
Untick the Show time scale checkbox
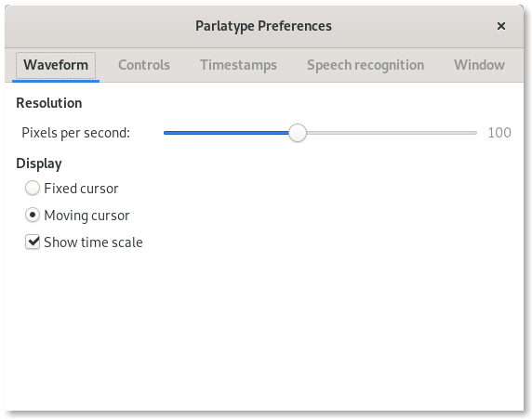pyautogui.click(x=33, y=242)
